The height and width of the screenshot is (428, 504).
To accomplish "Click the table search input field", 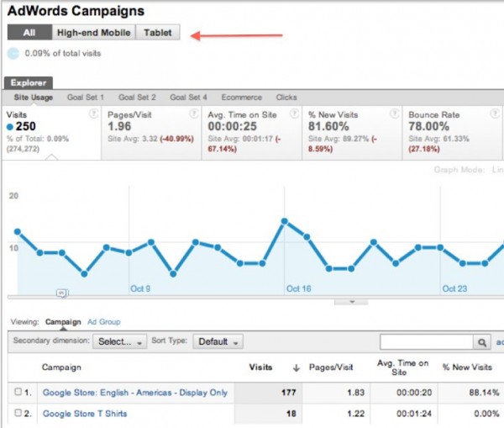I will coord(427,342).
